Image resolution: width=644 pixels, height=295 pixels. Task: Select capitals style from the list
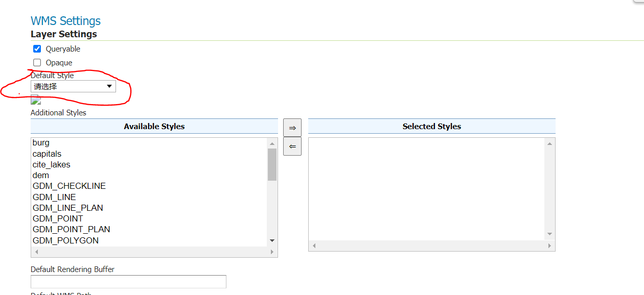pos(47,154)
